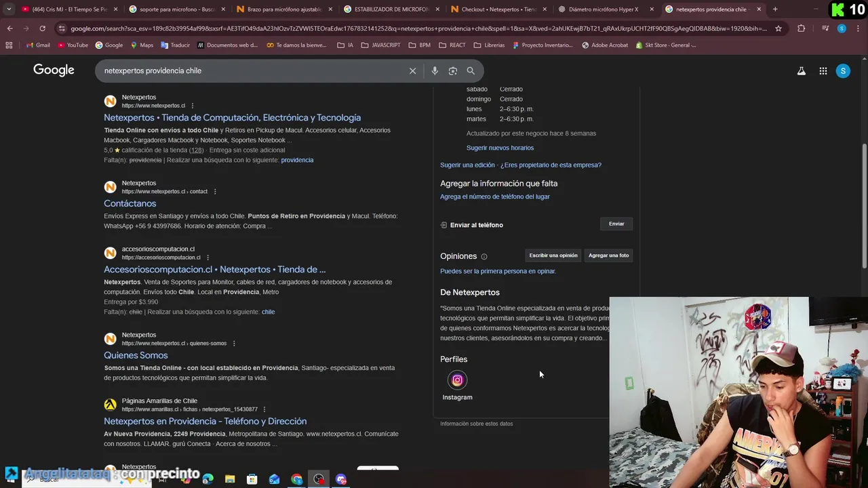View site information icon in address bar
The height and width of the screenshot is (488, 868).
point(62,28)
